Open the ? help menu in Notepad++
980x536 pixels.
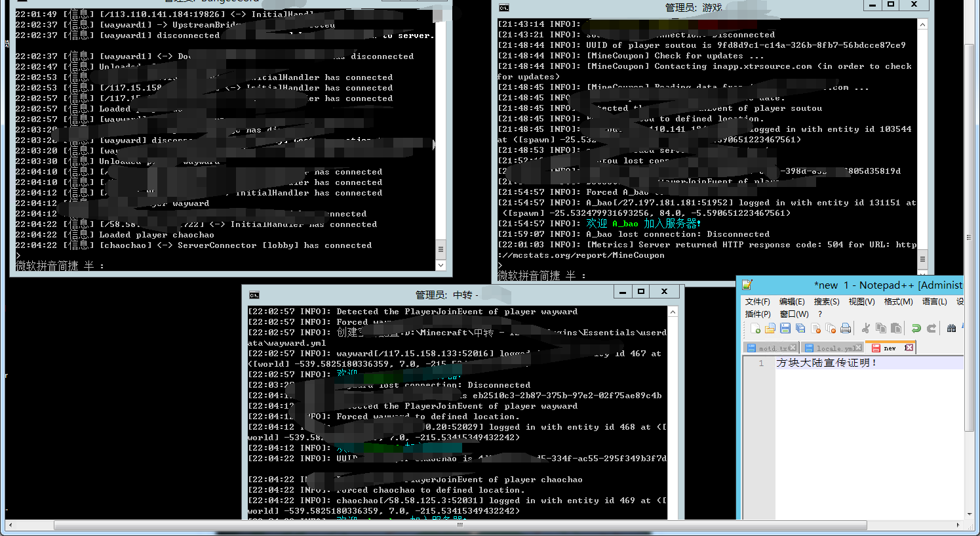(820, 314)
